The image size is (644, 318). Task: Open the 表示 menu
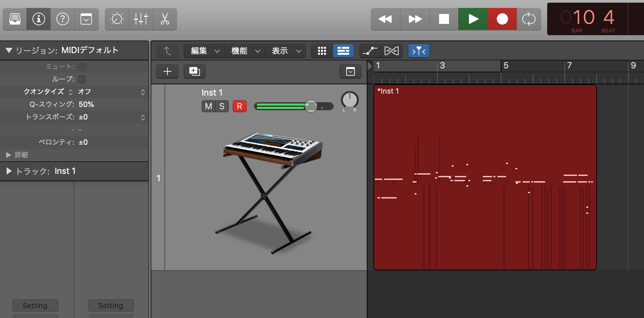tap(285, 51)
